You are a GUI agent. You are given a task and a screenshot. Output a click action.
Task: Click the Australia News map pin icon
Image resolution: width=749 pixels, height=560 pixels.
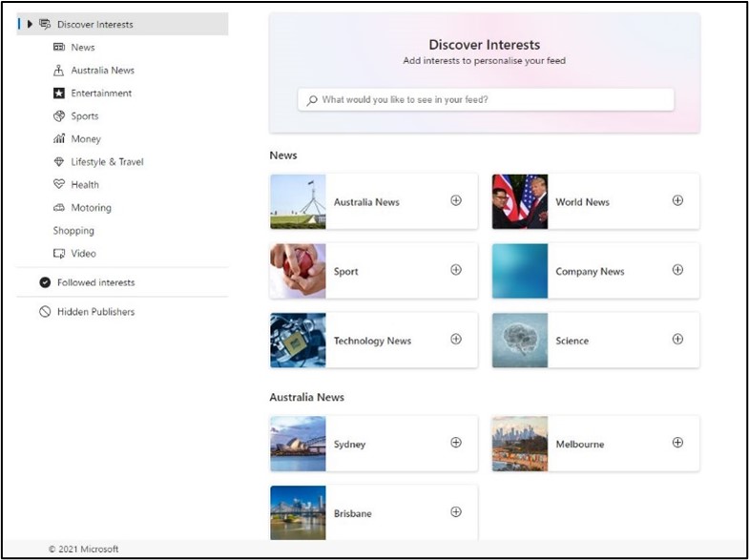tap(58, 71)
